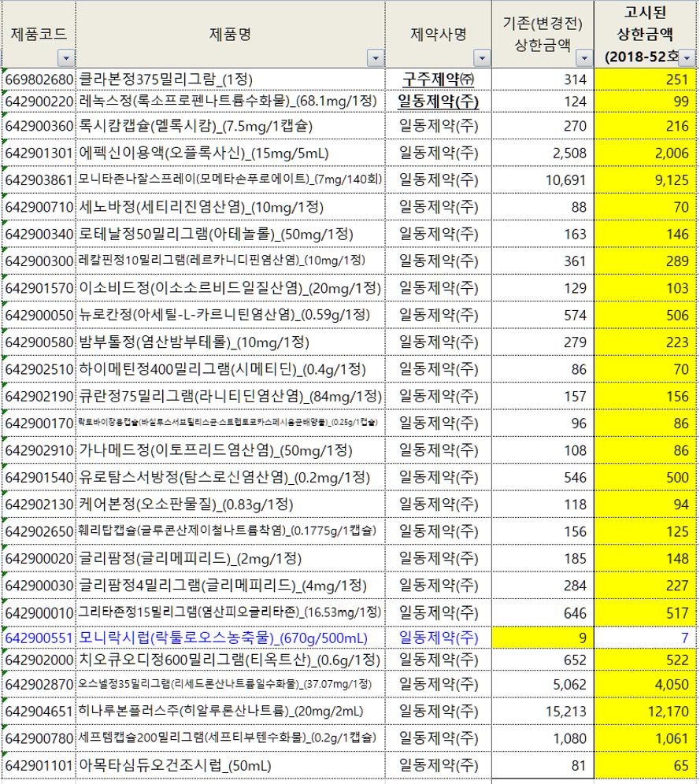Click the 레칼핀정10밀리그램 product name cell
Viewport: 700px width, 784px height.
point(231,261)
